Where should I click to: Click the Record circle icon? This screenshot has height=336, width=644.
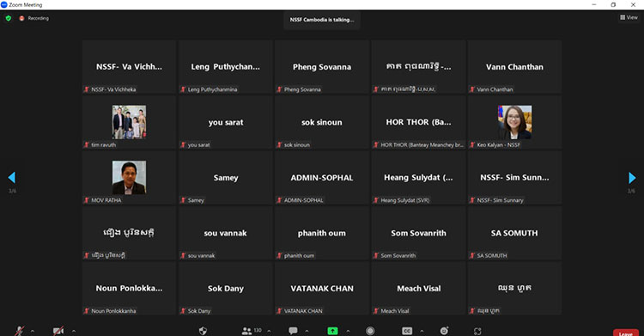370,331
